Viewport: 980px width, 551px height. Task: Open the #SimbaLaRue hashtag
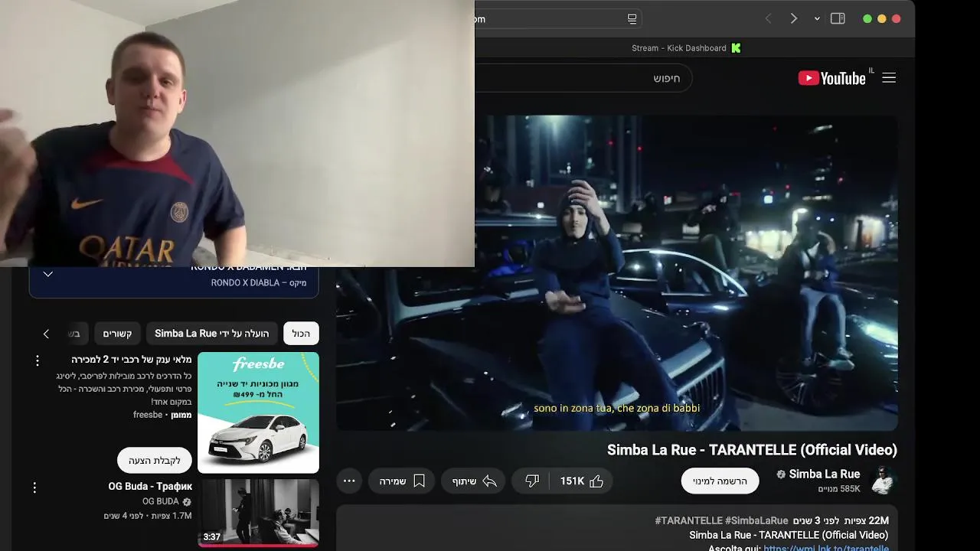pos(756,520)
